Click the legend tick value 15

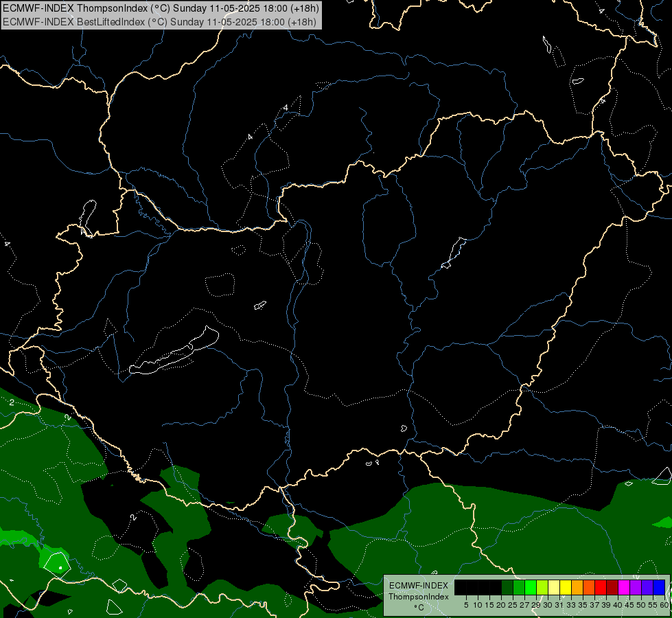(489, 605)
